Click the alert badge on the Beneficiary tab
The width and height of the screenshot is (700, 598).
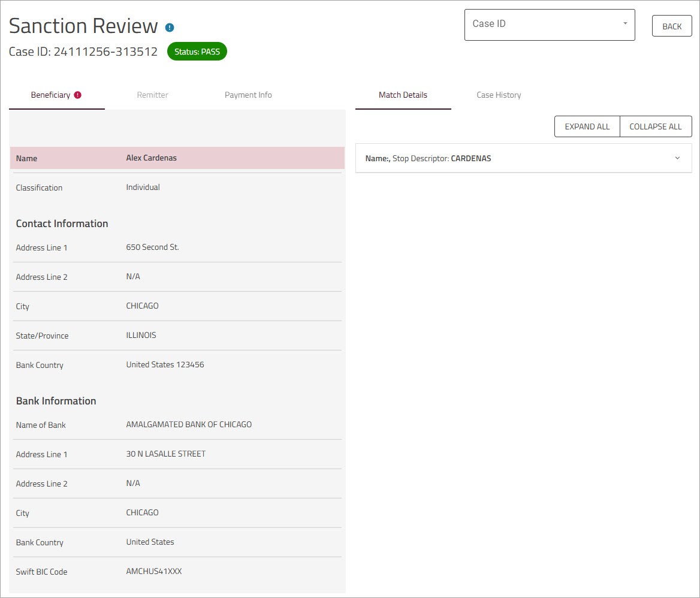pyautogui.click(x=79, y=94)
